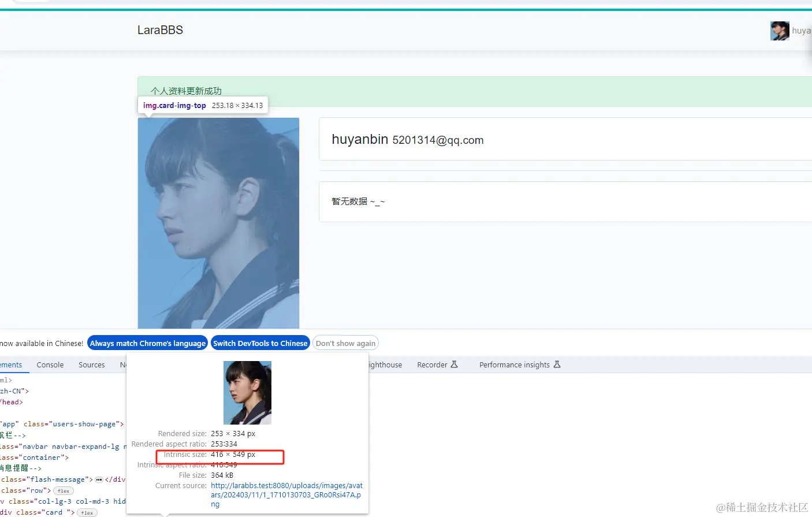The width and height of the screenshot is (812, 517).
Task: Click the huyanbin username heading
Action: (360, 139)
